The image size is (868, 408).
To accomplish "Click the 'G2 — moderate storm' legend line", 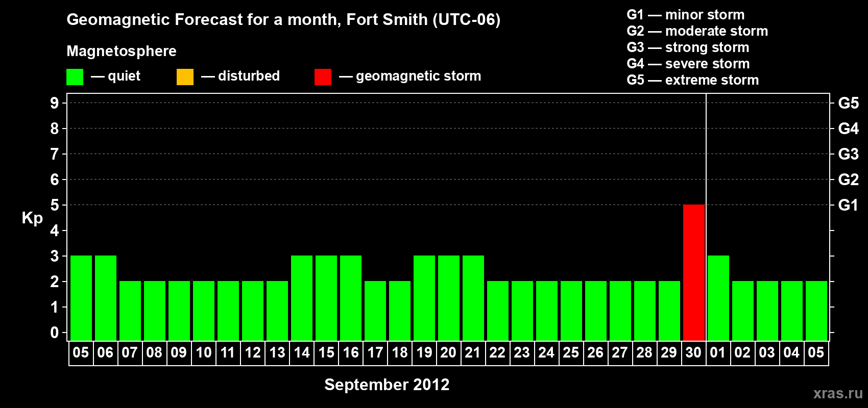I will click(x=697, y=31).
